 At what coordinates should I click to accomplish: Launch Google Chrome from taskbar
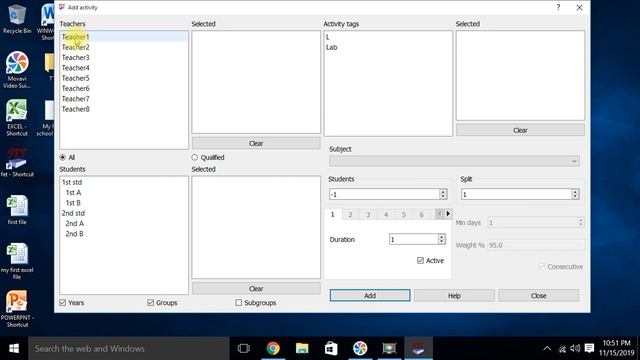(x=273, y=349)
